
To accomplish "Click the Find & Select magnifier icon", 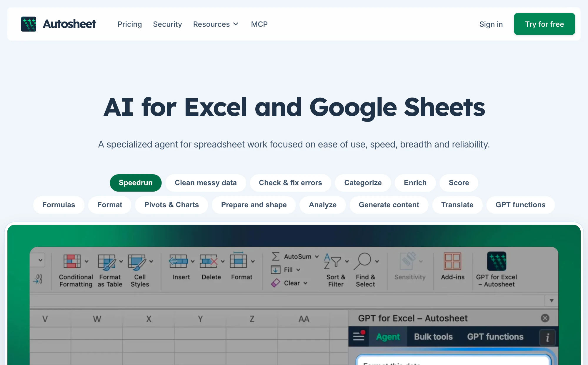I will [362, 261].
